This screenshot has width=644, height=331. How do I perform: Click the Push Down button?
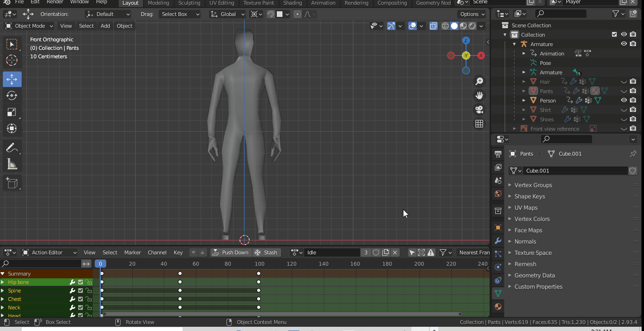point(230,252)
